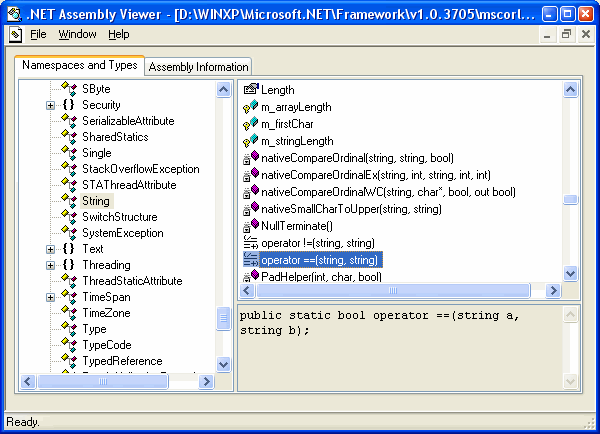This screenshot has height=434, width=600.
Task: Switch to Assembly Information tab
Action: (x=198, y=67)
